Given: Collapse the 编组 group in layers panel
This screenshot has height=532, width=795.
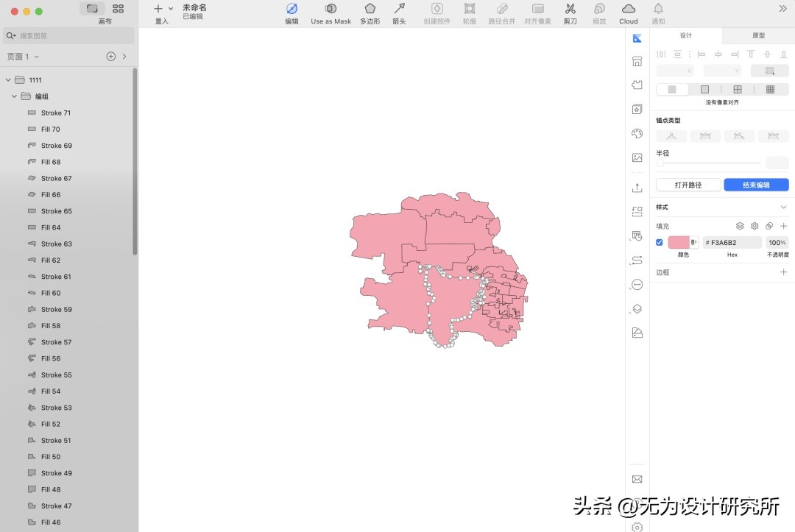Looking at the screenshot, I should click(x=13, y=96).
